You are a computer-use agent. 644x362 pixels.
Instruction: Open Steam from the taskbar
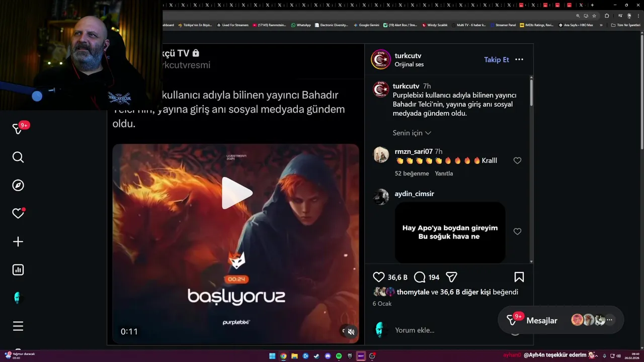316,356
